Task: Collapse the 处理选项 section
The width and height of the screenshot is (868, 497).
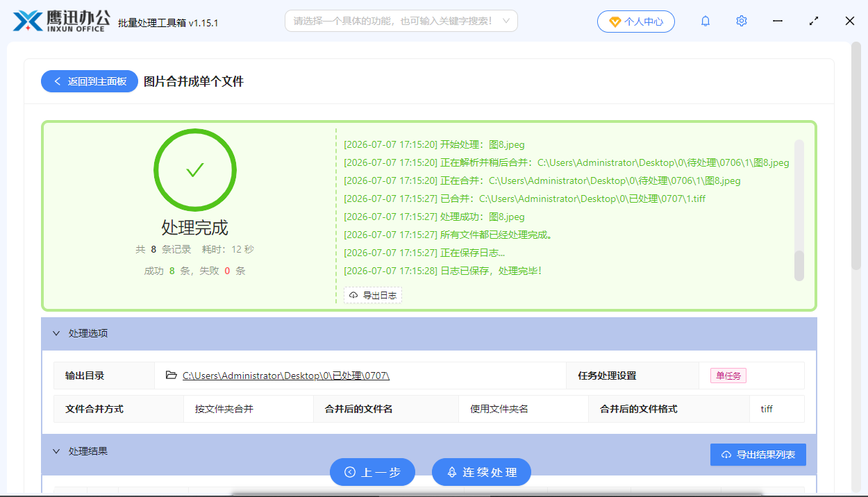Action: (56, 333)
